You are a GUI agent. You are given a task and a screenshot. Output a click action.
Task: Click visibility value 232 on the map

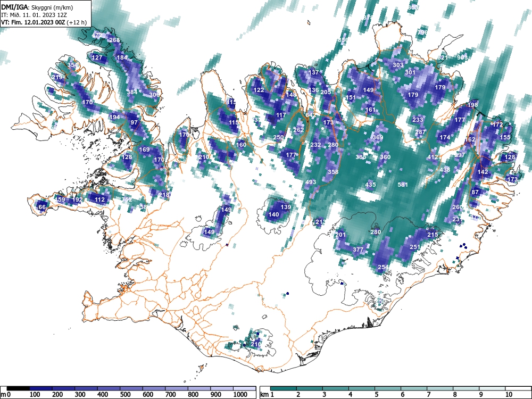(315, 145)
